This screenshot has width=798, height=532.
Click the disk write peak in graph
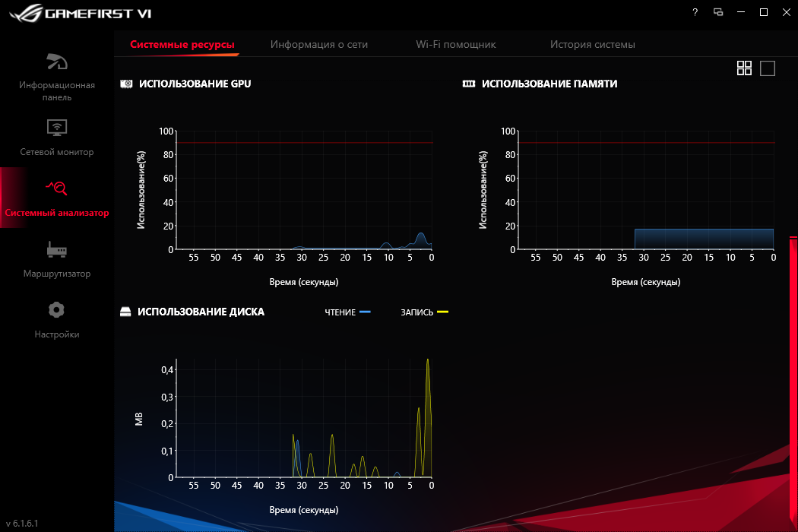pos(427,417)
